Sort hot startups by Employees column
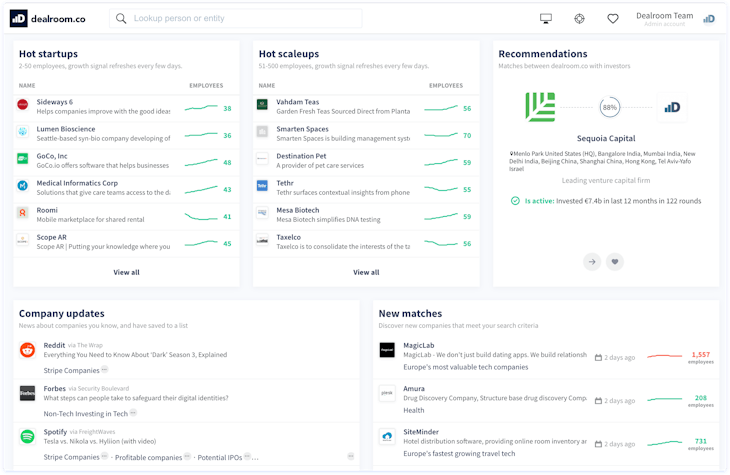Screen dimensions: 730x475 tap(206, 86)
